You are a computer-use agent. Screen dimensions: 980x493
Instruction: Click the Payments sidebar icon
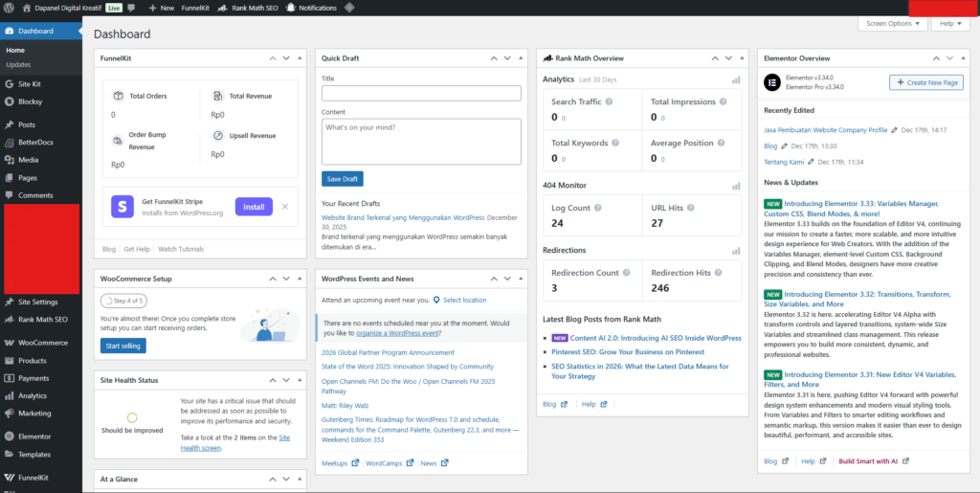pyautogui.click(x=9, y=378)
